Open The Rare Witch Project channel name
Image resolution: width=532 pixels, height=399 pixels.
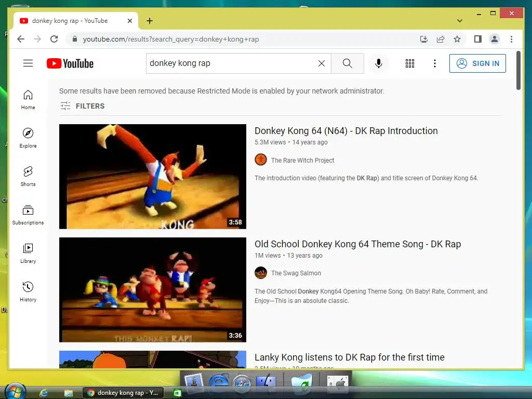point(302,160)
